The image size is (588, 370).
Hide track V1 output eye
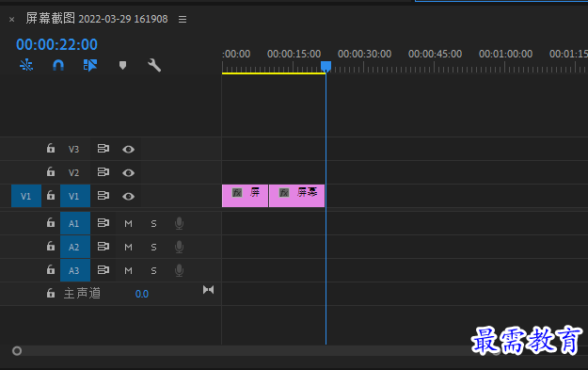[128, 196]
